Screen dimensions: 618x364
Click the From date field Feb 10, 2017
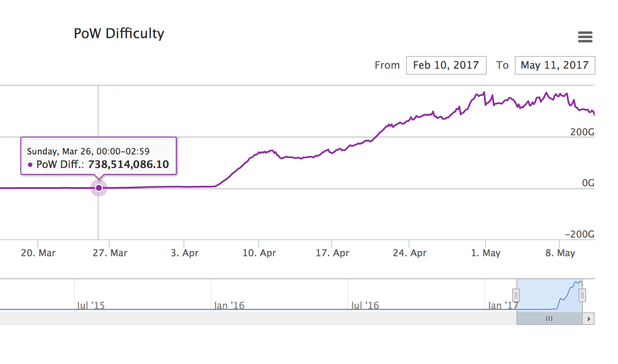(x=446, y=65)
